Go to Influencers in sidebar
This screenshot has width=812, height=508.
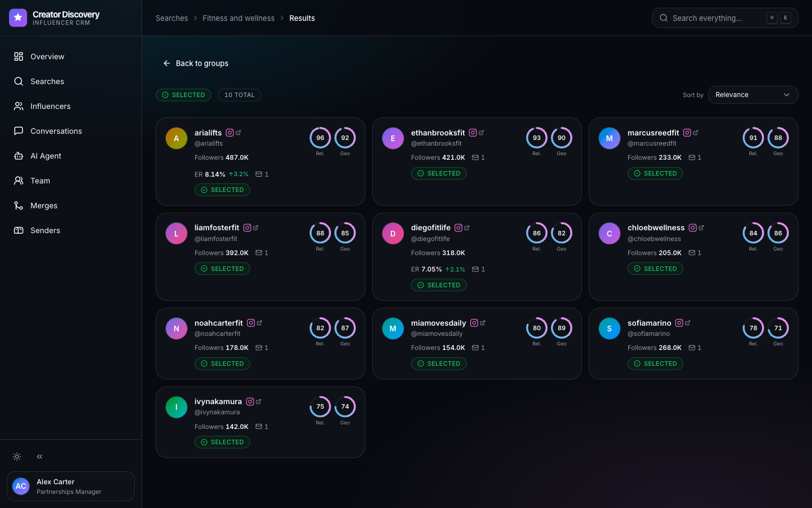tap(70, 106)
